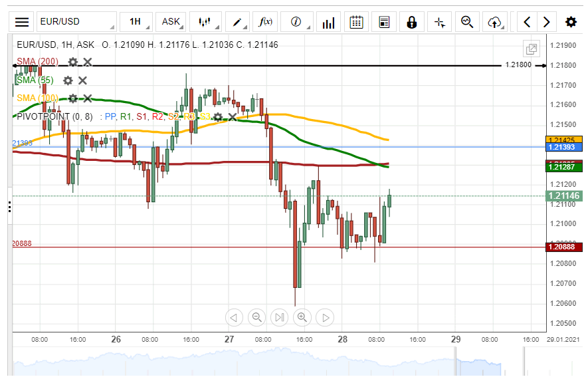Image resolution: width=588 pixels, height=383 pixels.
Task: Click the 29.01.2021 date label
Action: tap(563, 340)
